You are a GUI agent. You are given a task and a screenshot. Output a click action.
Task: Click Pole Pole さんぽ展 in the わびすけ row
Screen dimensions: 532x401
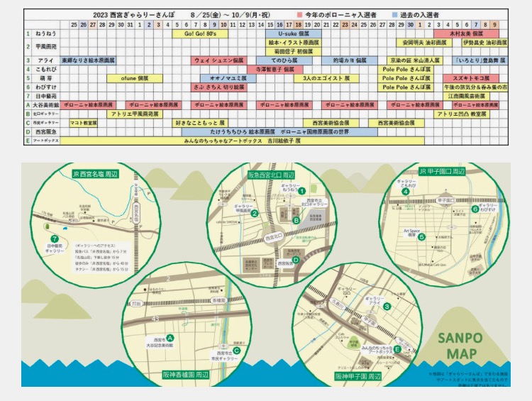(x=406, y=87)
